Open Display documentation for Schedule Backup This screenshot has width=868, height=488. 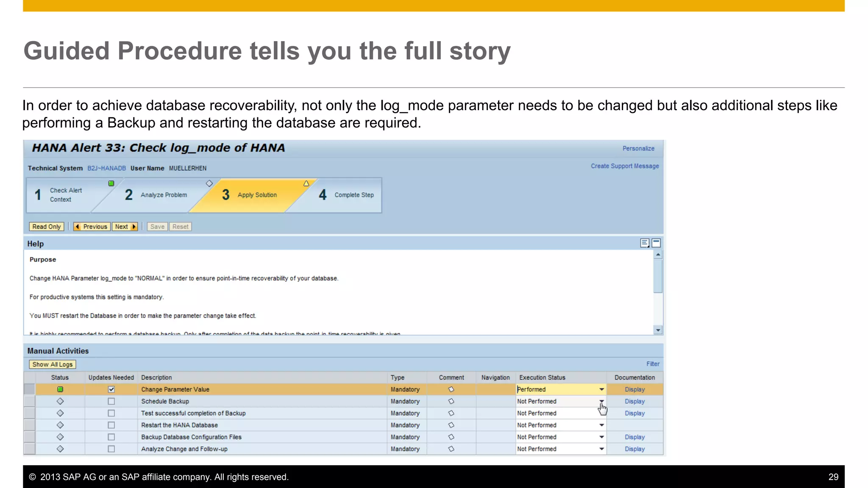click(x=634, y=401)
